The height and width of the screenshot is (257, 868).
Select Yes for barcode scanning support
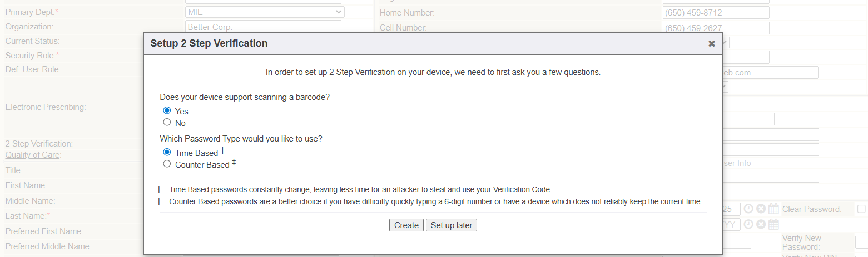click(x=167, y=110)
